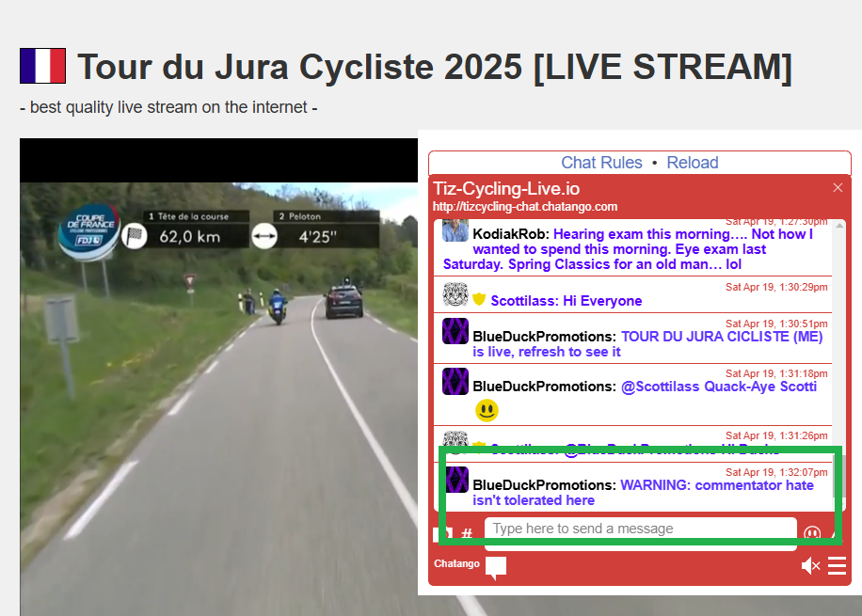
Task: Click the 'Sat Apr 19, 1:31:18pm' timestamp
Action: tap(776, 373)
